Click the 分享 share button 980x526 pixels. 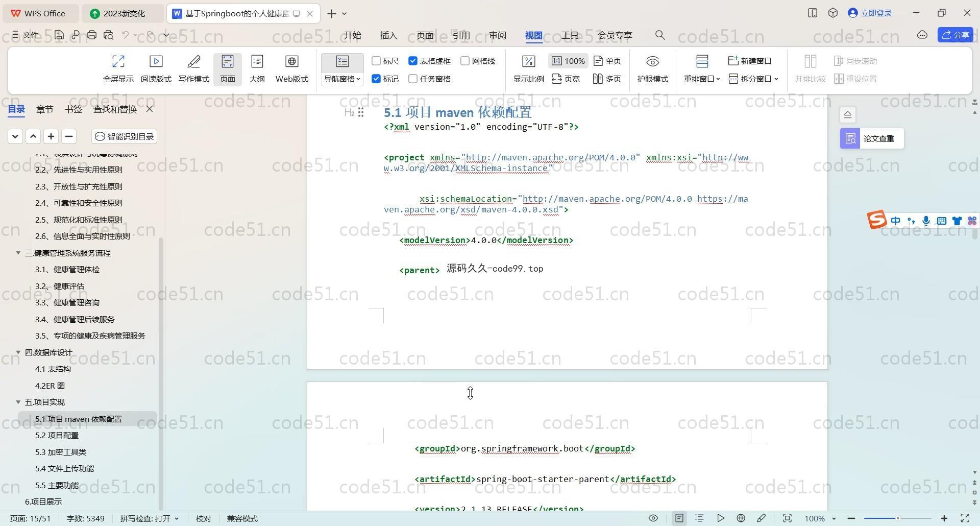tap(955, 35)
